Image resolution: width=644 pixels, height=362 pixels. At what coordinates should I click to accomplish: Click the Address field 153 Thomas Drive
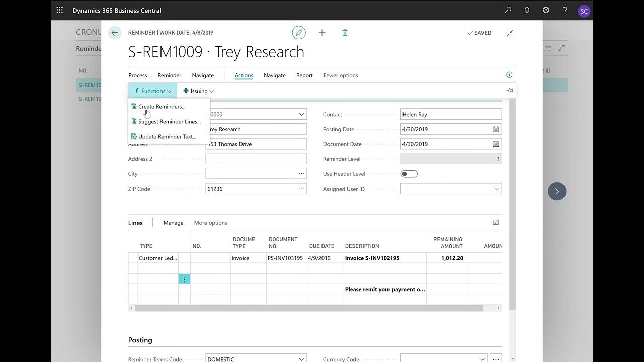(x=256, y=144)
